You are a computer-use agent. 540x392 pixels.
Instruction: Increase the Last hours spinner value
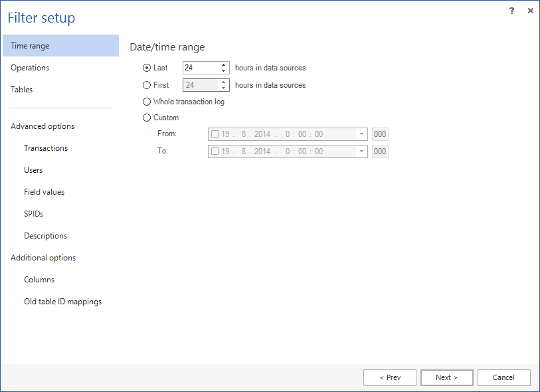coord(224,64)
